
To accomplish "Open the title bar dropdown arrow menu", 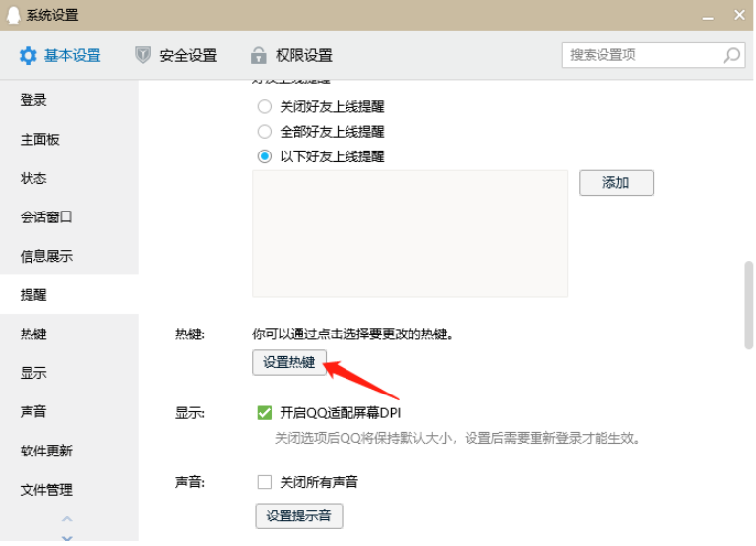I will tap(706, 16).
